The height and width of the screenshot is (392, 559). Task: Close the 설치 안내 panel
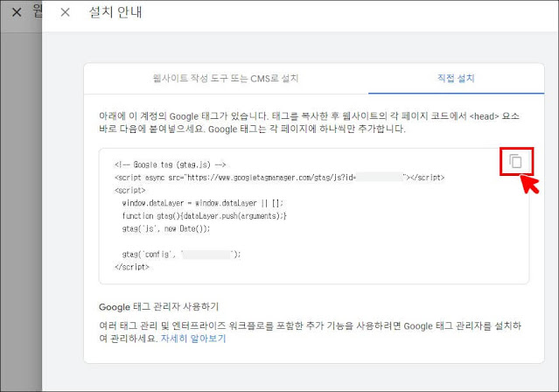coord(65,12)
